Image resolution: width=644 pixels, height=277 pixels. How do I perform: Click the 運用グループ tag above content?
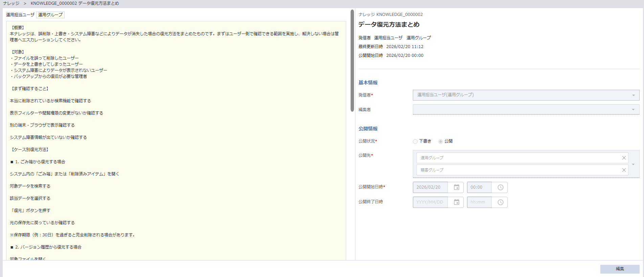click(x=50, y=15)
